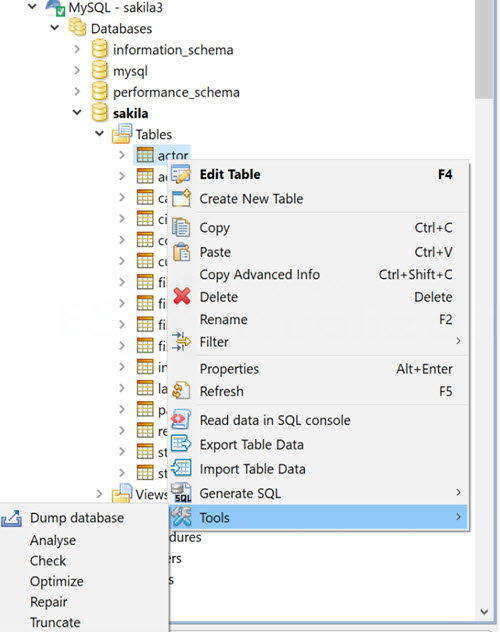Collapse the Tables folder node
Image resolution: width=500 pixels, height=632 pixels.
coord(100,133)
